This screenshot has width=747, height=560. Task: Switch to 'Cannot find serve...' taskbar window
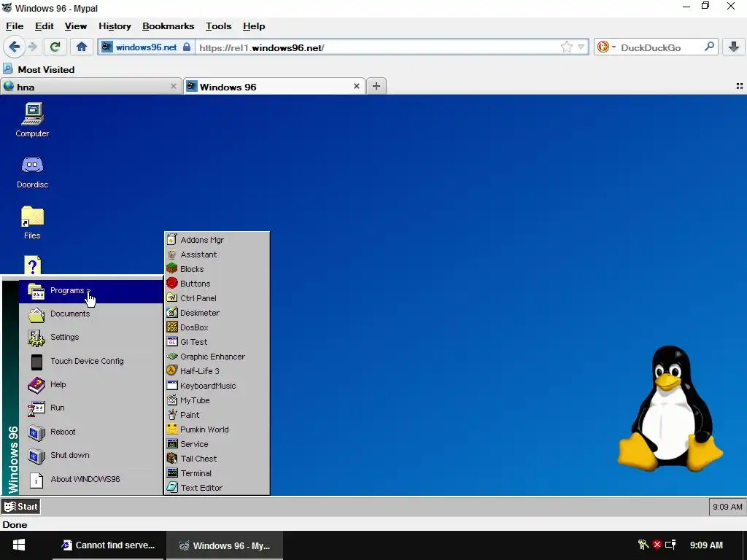click(x=109, y=545)
